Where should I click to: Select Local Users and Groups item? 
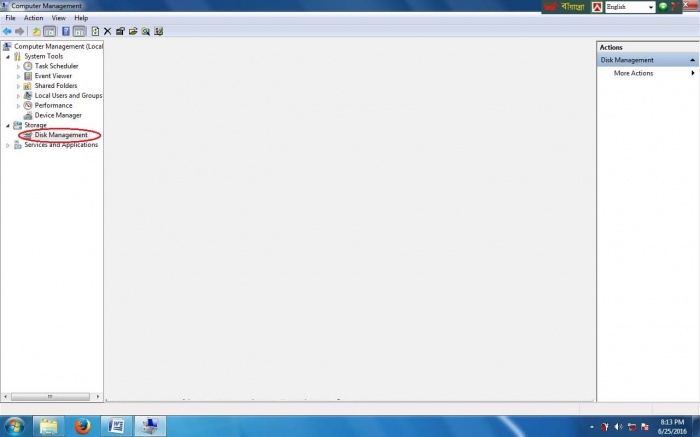(x=68, y=96)
